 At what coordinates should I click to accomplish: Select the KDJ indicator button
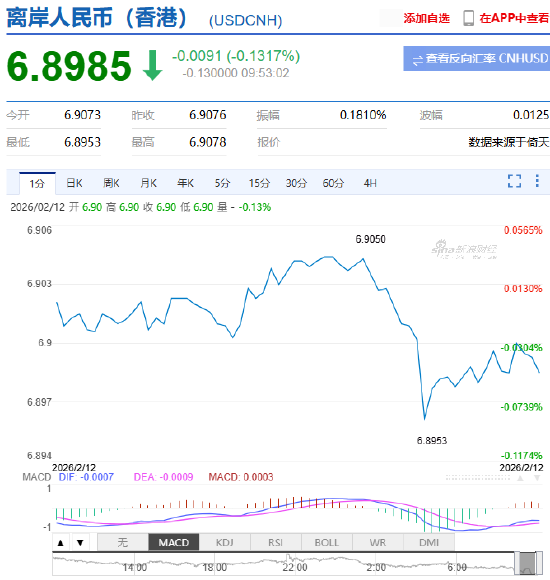click(x=225, y=543)
